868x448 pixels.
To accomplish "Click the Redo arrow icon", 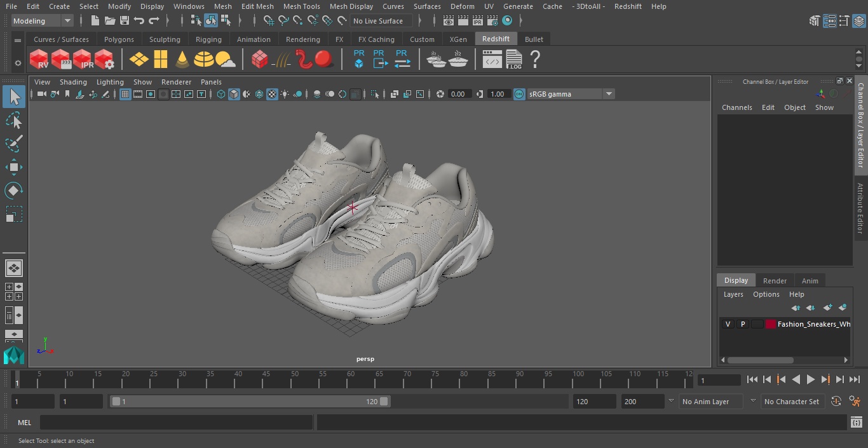I will tap(154, 21).
